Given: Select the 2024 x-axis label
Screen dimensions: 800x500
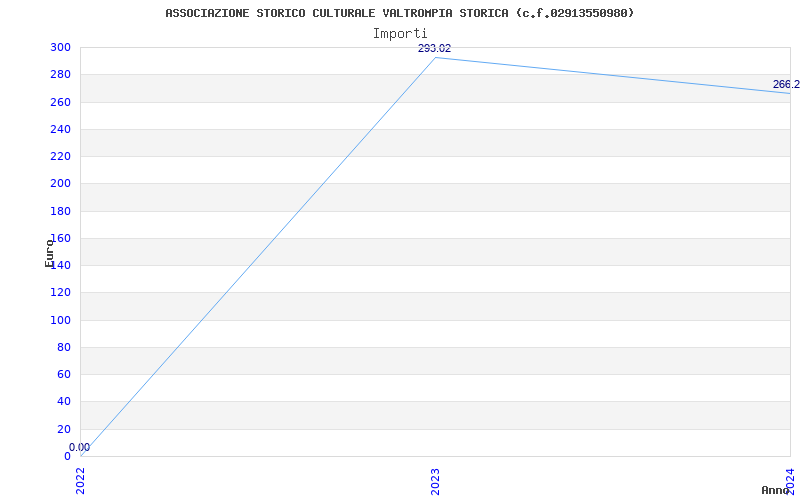Looking at the screenshot, I should [x=790, y=481].
